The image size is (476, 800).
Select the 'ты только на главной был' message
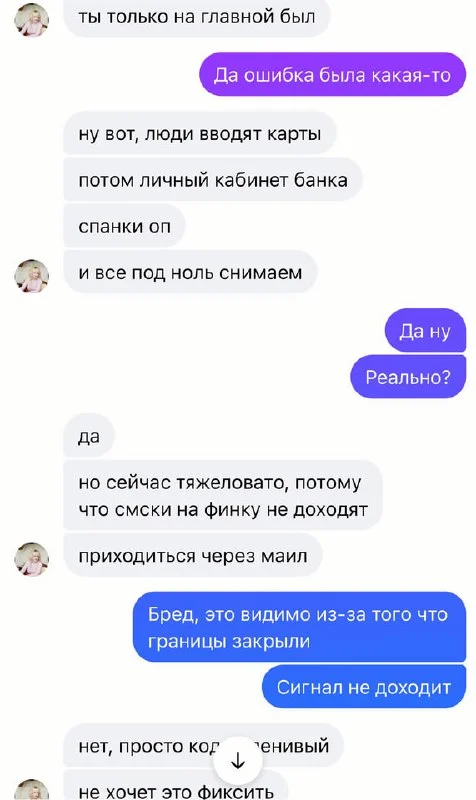click(x=196, y=17)
